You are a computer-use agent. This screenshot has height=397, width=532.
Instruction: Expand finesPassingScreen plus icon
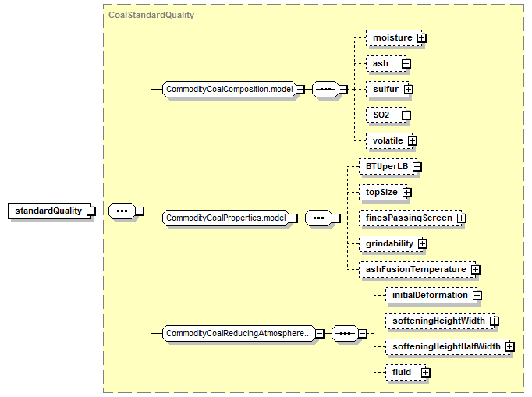click(462, 218)
